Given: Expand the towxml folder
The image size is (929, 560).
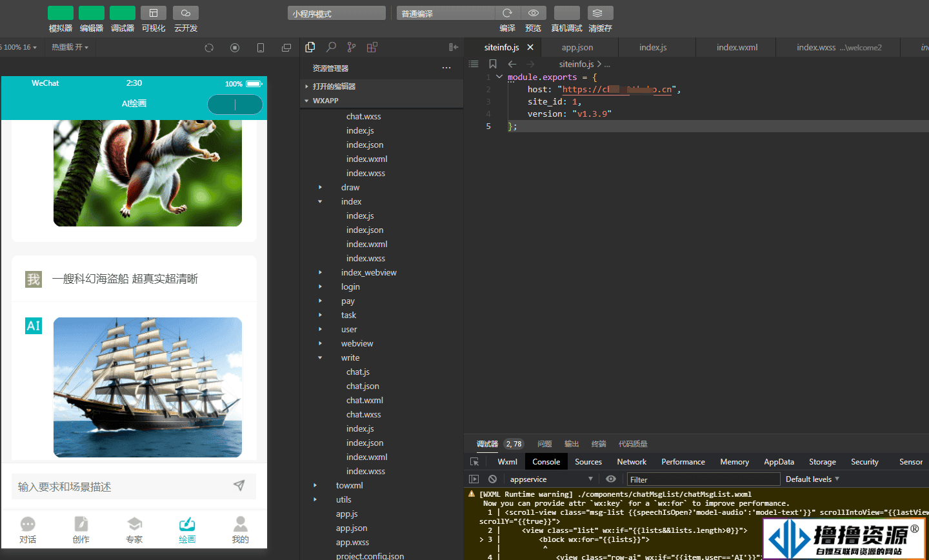Looking at the screenshot, I should click(x=315, y=486).
